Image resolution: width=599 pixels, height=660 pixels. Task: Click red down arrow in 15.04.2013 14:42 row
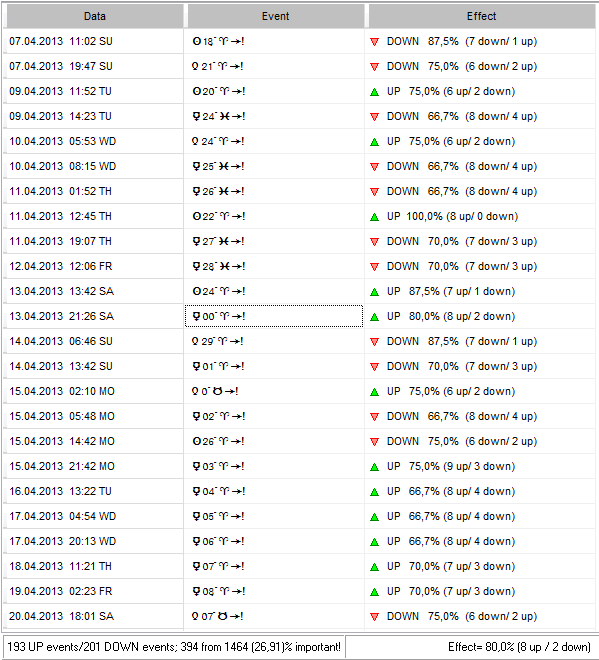pyautogui.click(x=374, y=442)
